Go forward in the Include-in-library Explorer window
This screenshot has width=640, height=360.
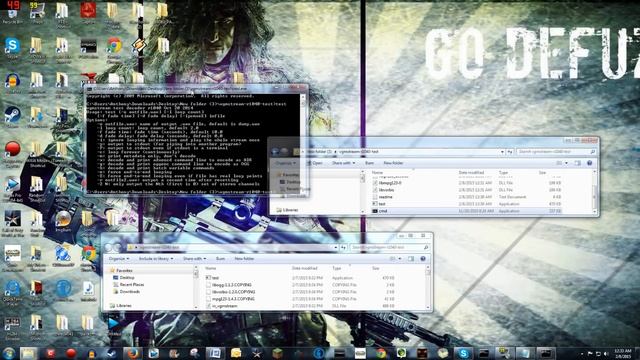[x=117, y=247]
